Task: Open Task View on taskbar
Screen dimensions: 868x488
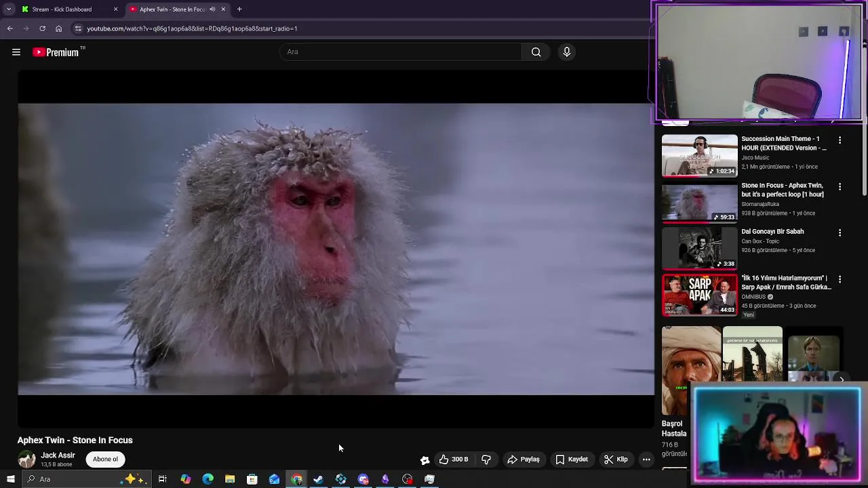Action: [x=163, y=479]
